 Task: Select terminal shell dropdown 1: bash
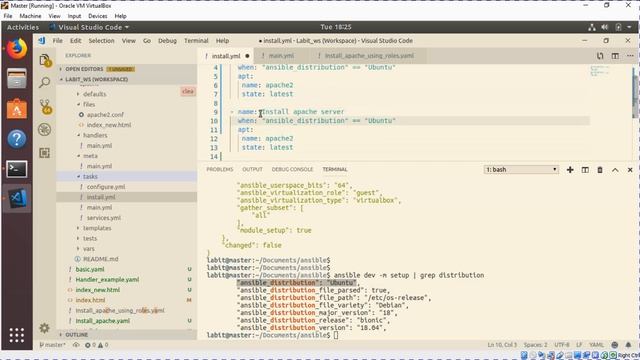pyautogui.click(x=521, y=169)
